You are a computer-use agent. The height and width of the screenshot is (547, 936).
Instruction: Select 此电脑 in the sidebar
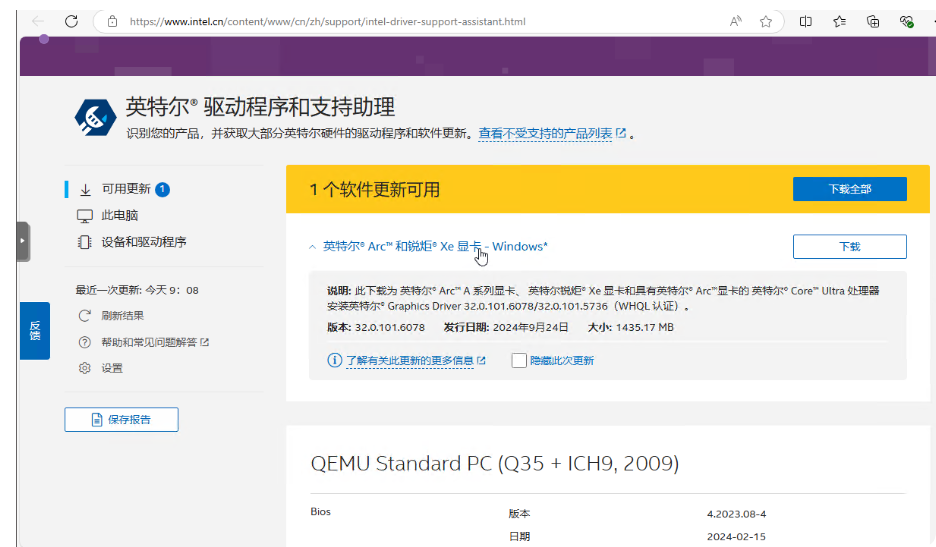tap(119, 216)
